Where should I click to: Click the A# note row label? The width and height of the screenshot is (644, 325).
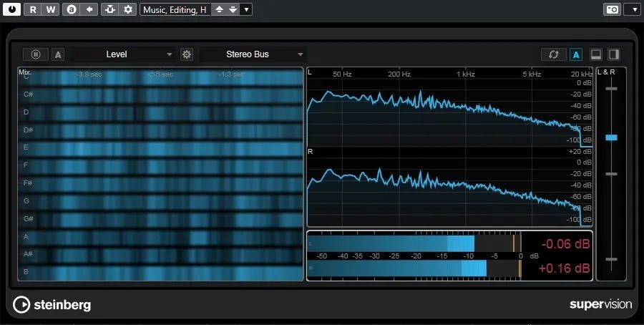pyautogui.click(x=28, y=254)
